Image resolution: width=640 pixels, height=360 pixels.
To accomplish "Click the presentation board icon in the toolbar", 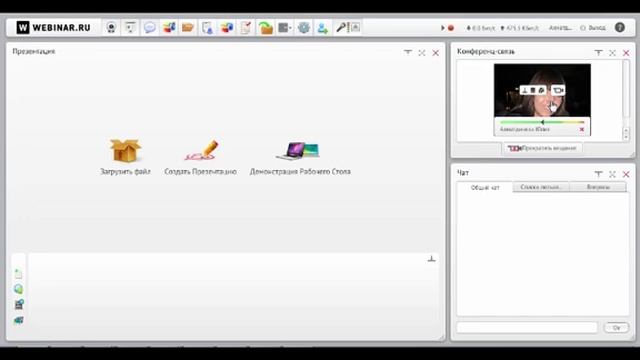I will (x=130, y=28).
